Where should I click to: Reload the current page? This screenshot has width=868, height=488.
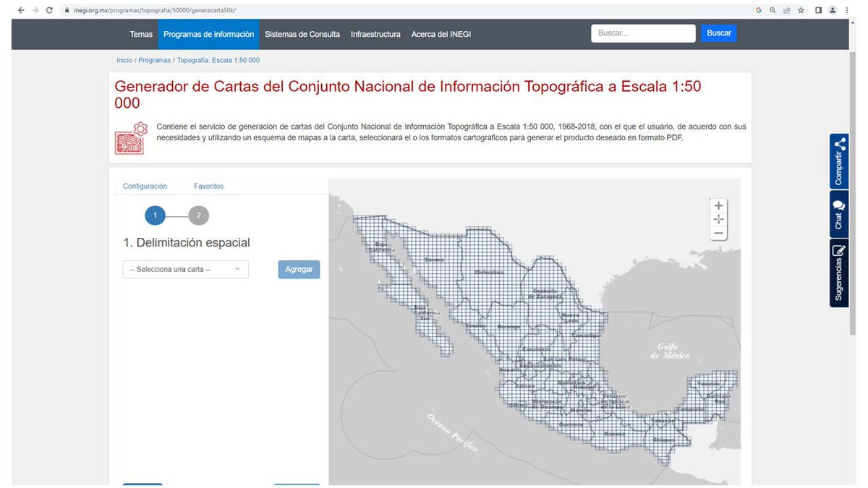click(x=49, y=10)
